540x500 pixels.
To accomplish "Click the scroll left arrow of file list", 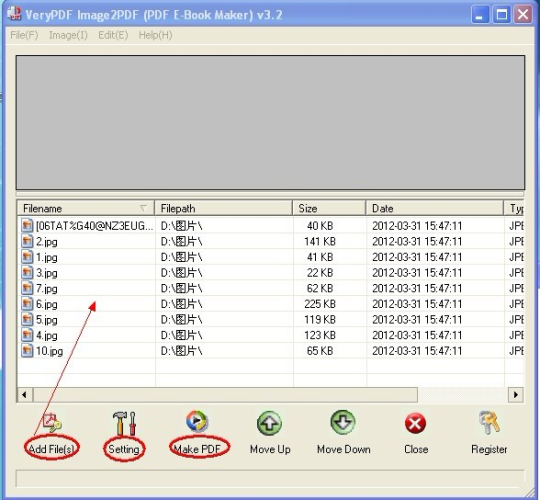I will (x=25, y=395).
